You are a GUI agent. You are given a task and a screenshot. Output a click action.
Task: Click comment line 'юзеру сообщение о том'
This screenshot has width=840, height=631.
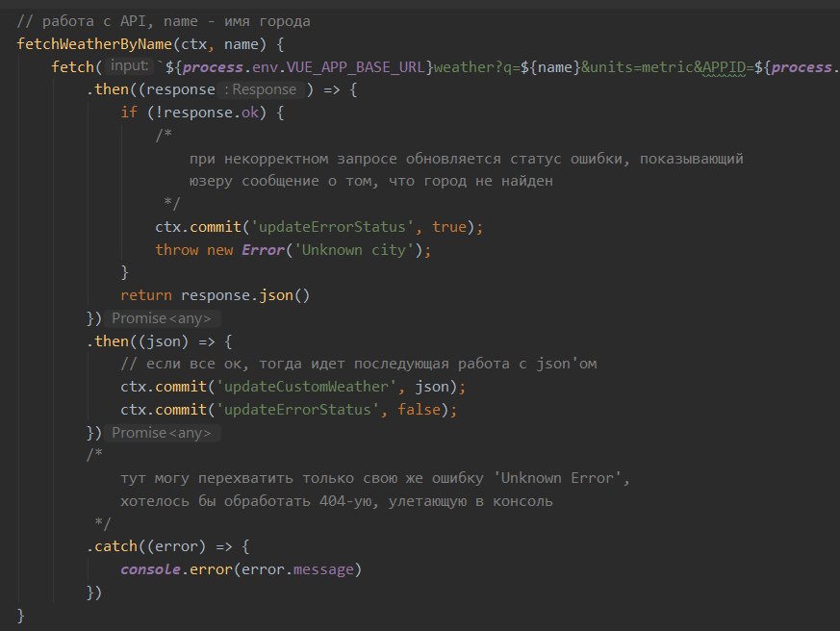click(370, 181)
